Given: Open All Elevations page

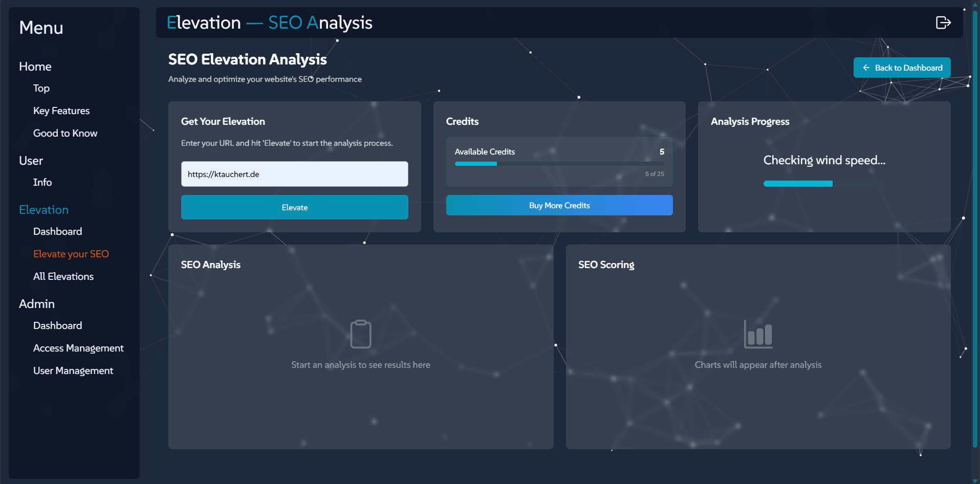Looking at the screenshot, I should point(63,276).
